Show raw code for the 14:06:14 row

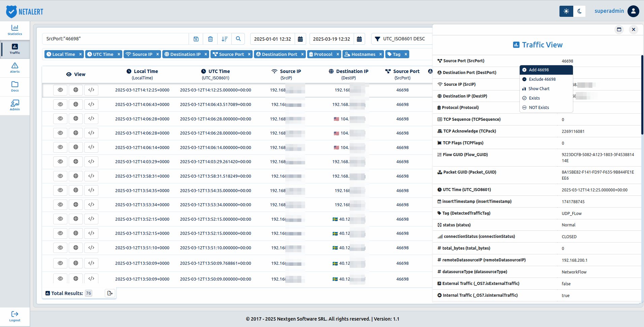point(91,147)
